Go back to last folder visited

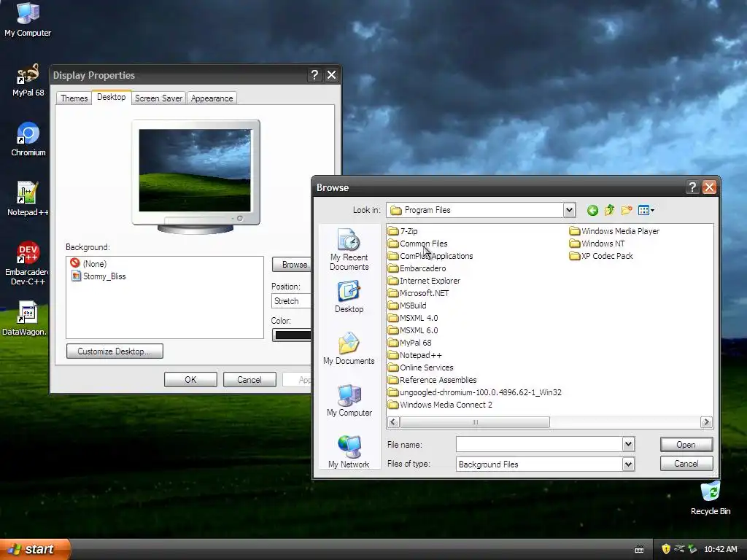(x=592, y=210)
